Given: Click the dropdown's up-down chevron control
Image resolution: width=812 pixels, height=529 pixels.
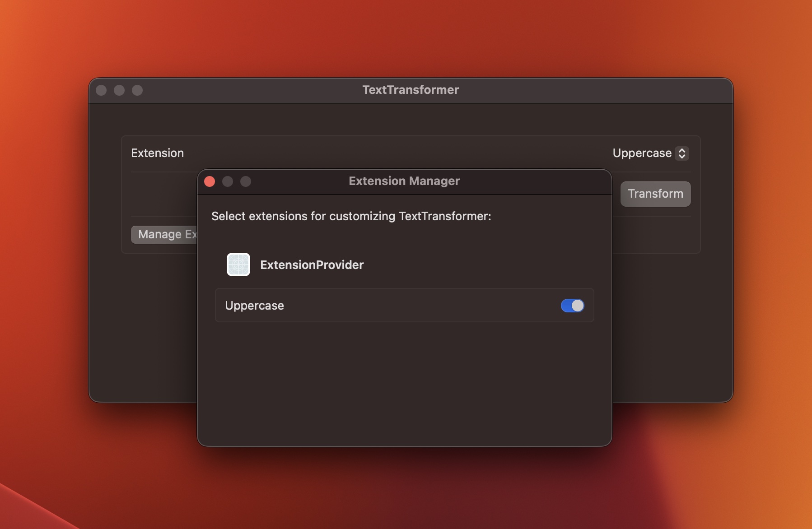Looking at the screenshot, I should point(682,153).
